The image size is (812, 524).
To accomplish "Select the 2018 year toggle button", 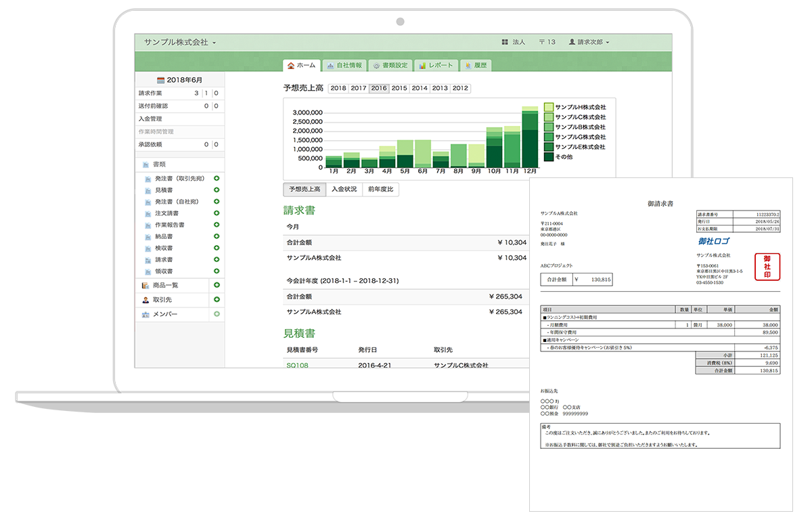I will point(338,88).
